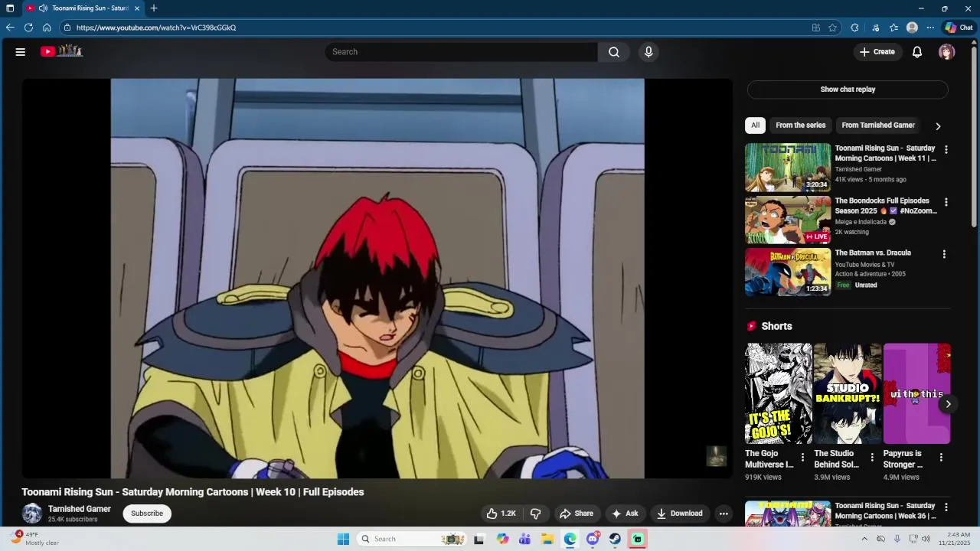980x551 pixels.
Task: Open the tab actions menu icon
Action: pos(10,8)
